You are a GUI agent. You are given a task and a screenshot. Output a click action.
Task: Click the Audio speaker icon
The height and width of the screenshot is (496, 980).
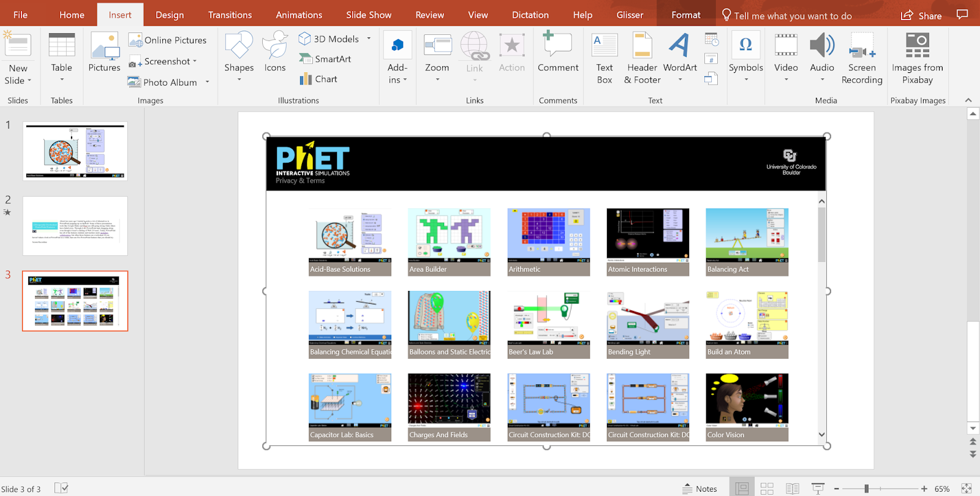click(x=822, y=45)
